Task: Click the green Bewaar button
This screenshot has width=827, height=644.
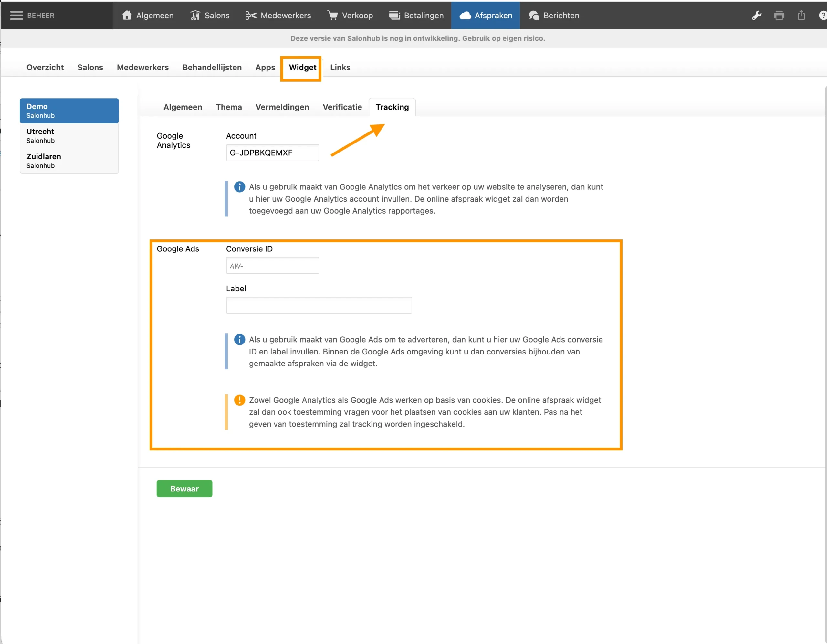Action: pyautogui.click(x=184, y=489)
